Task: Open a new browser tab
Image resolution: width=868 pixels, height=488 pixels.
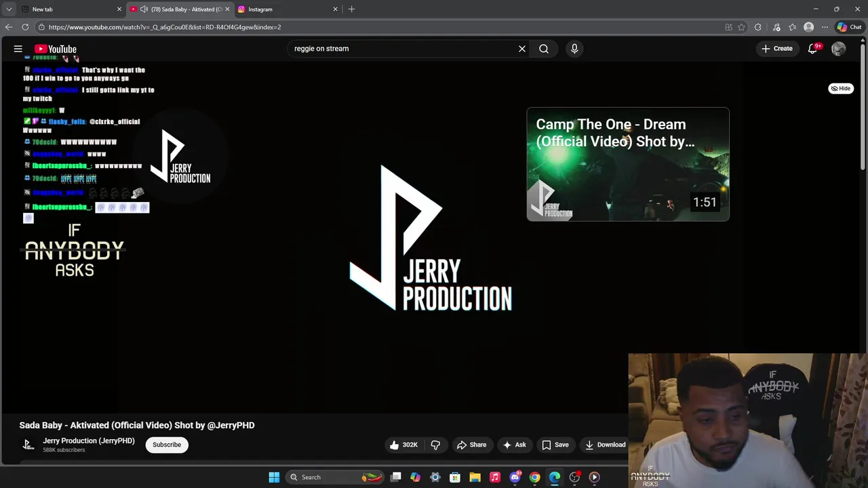Action: (351, 9)
